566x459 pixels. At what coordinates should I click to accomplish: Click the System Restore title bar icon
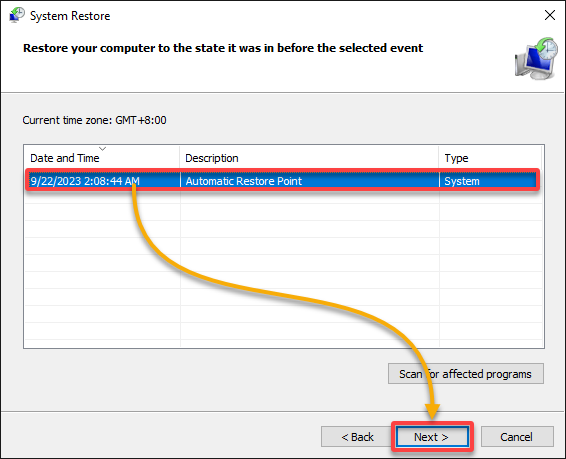click(x=17, y=16)
